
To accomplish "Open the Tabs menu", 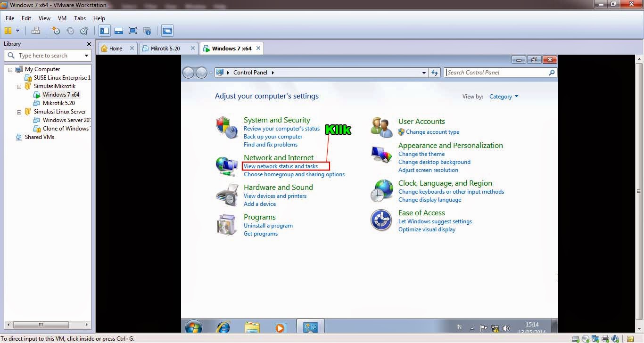I will point(80,18).
